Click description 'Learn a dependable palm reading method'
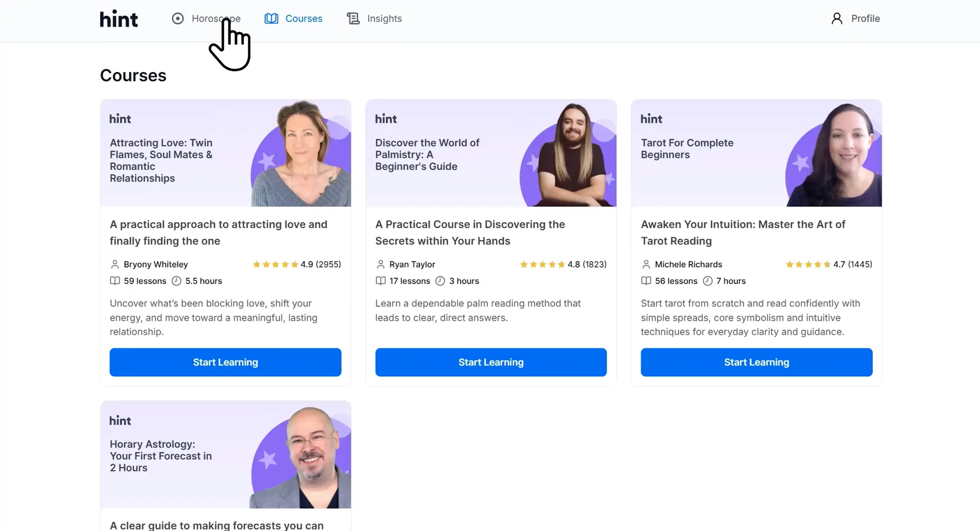Viewport: 980px width, 531px height. click(x=478, y=311)
